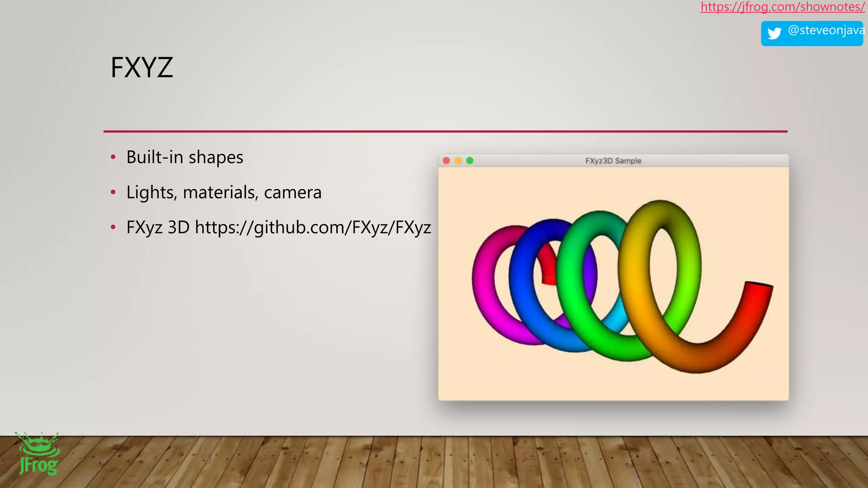Click the rainbow spring 3D shape
The height and width of the screenshot is (488, 868).
[x=622, y=286]
